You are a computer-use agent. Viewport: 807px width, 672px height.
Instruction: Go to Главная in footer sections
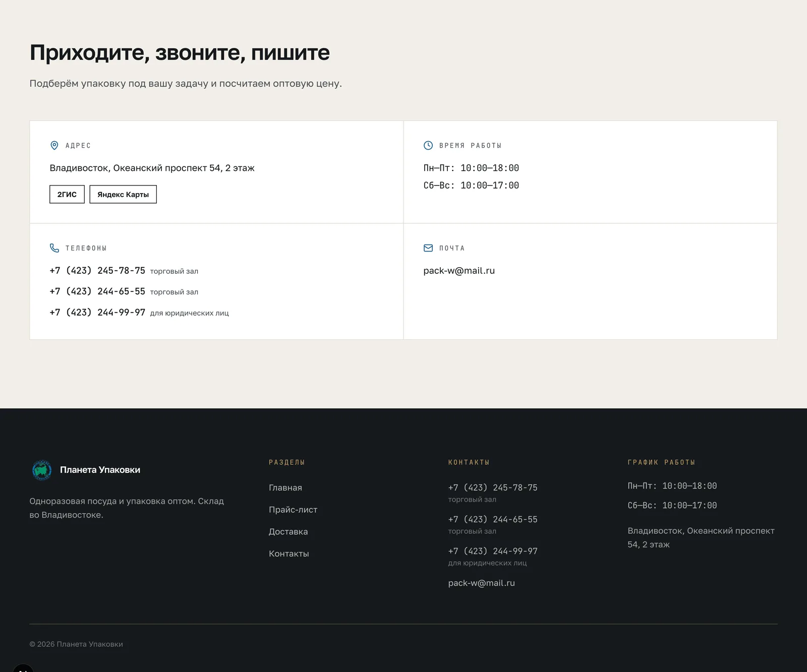[x=285, y=488]
